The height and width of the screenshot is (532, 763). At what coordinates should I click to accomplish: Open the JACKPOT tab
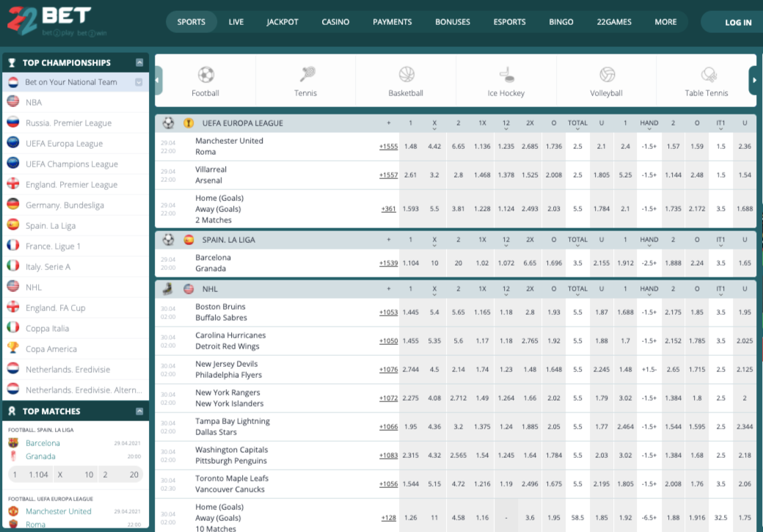(x=282, y=22)
